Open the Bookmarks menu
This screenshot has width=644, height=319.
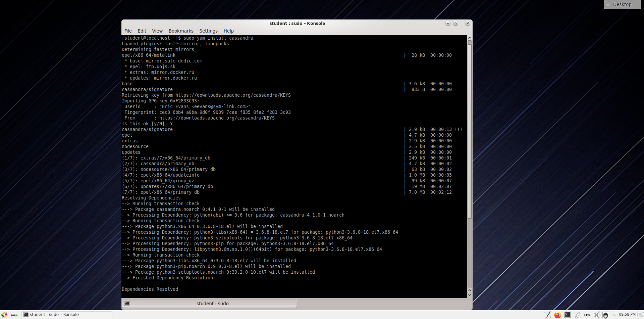pyautogui.click(x=181, y=31)
